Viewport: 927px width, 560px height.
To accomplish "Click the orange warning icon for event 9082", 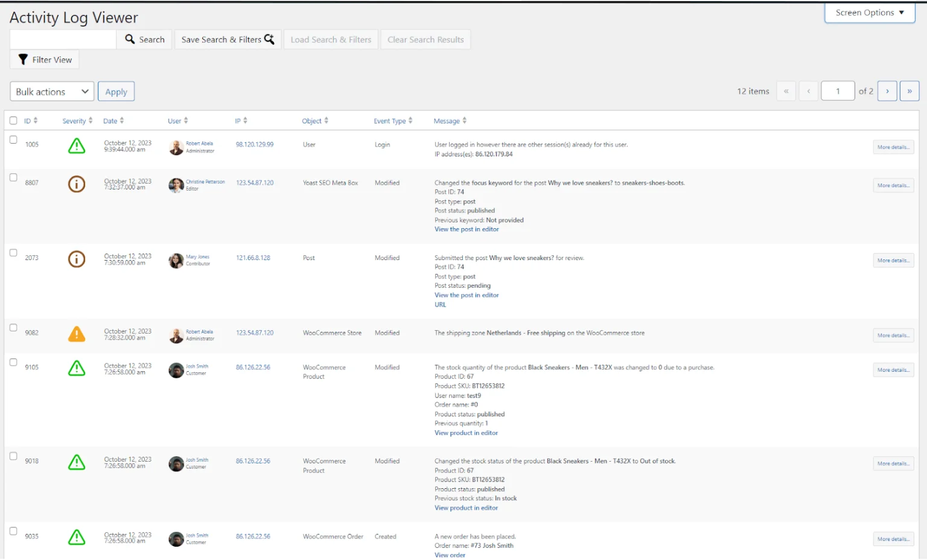I will tap(77, 334).
